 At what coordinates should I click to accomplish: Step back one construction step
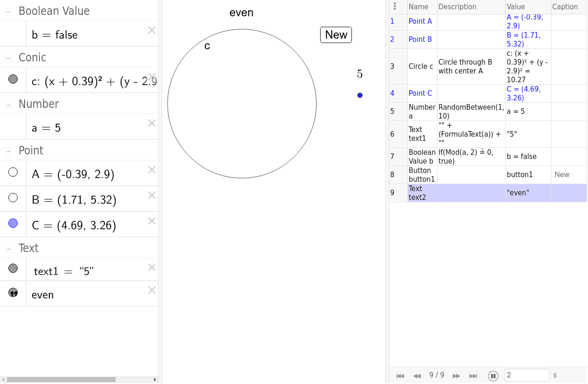[417, 376]
